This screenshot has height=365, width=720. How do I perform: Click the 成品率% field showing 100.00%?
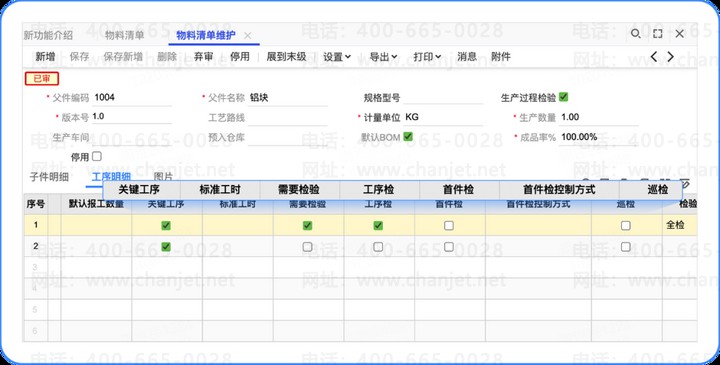[x=599, y=137]
